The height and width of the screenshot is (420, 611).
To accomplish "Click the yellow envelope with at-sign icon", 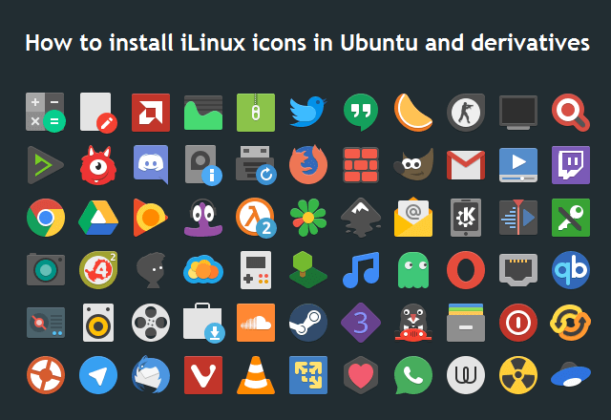I will tap(413, 217).
